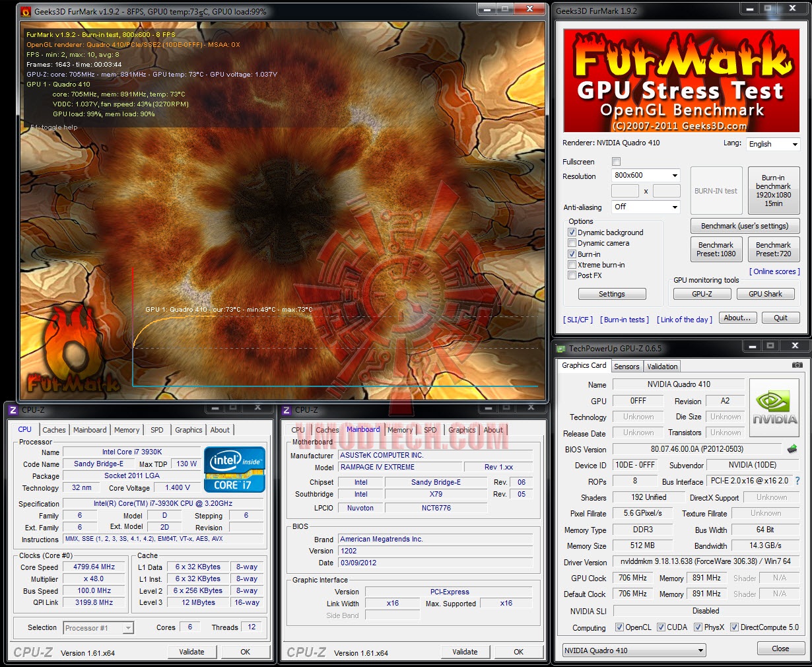Open the Memory tab in left CPU-Z window
This screenshot has width=812, height=667.
127,430
